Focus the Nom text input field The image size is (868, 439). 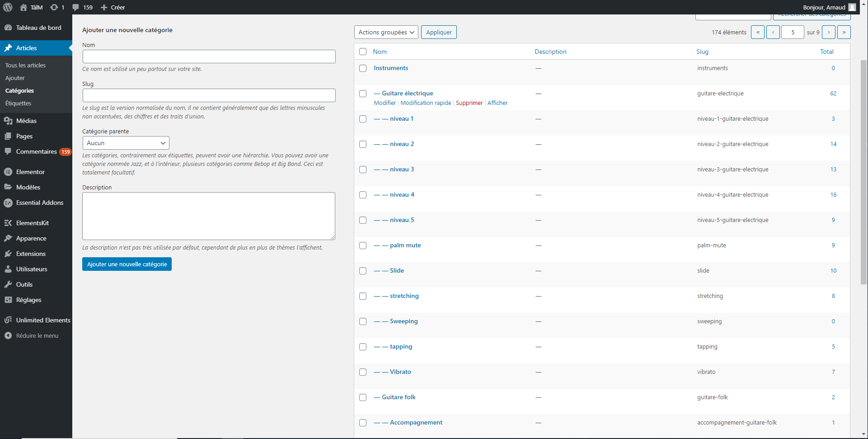[209, 57]
